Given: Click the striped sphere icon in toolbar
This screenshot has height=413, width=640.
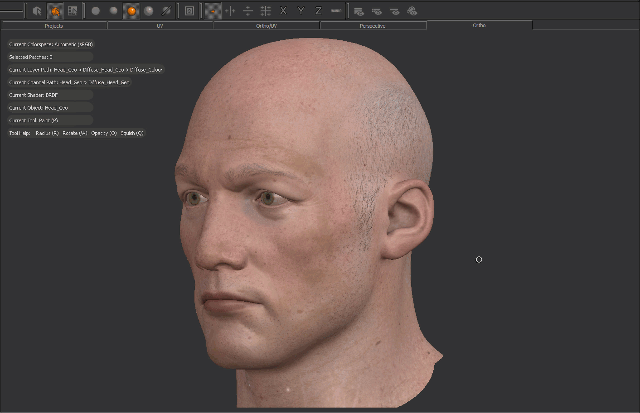Looking at the screenshot, I should click(x=166, y=10).
